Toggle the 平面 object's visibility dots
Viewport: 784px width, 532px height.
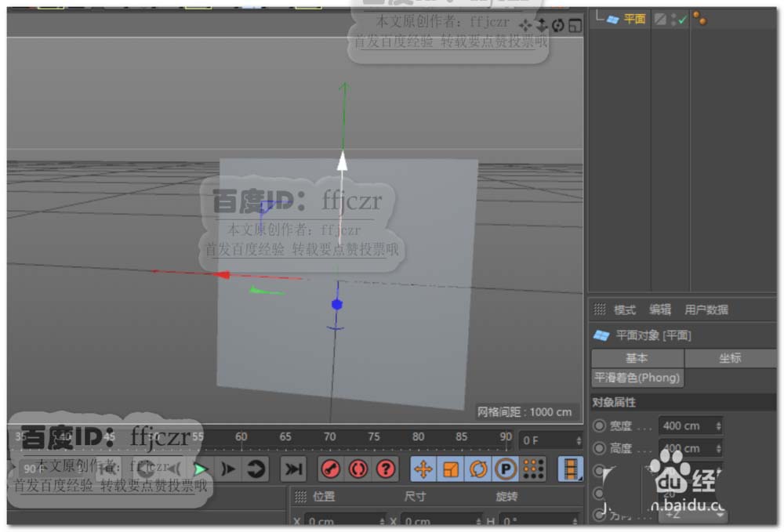pos(673,20)
